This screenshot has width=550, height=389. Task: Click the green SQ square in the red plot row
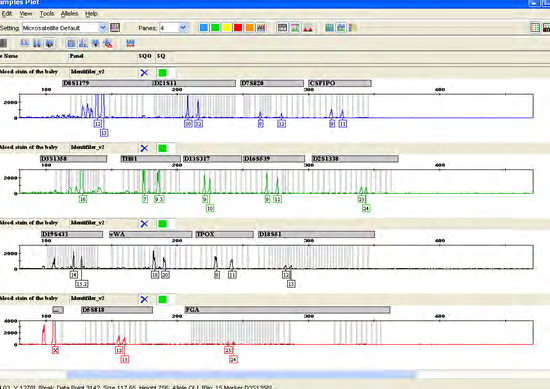pos(162,299)
